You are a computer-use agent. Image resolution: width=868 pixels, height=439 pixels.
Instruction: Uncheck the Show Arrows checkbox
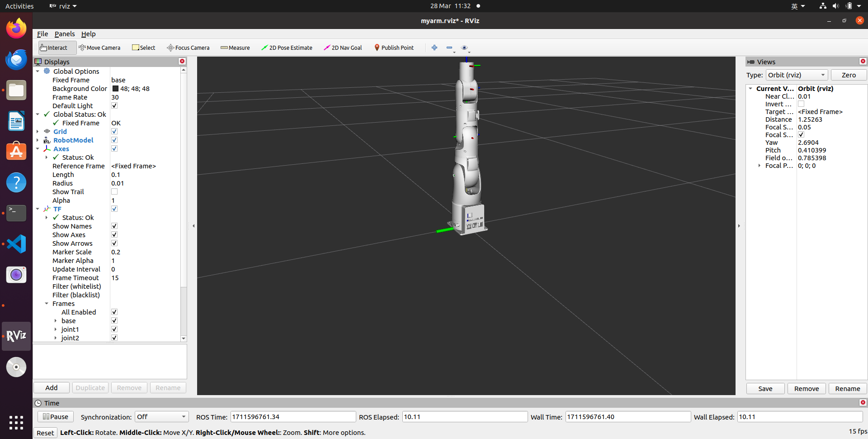114,243
